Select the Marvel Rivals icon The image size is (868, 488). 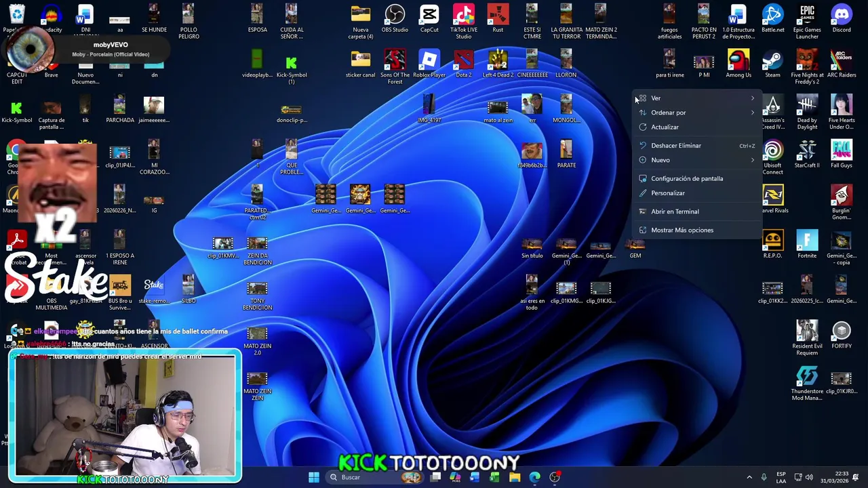tap(772, 200)
